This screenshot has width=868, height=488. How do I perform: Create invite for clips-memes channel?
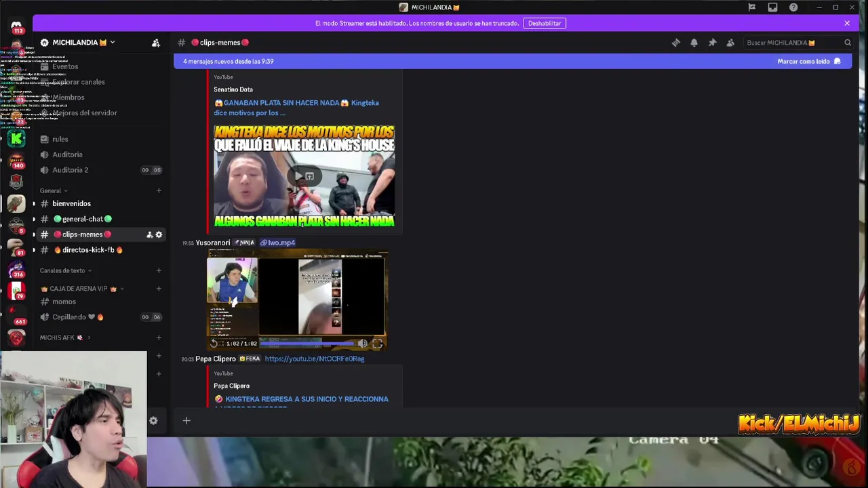tap(149, 235)
